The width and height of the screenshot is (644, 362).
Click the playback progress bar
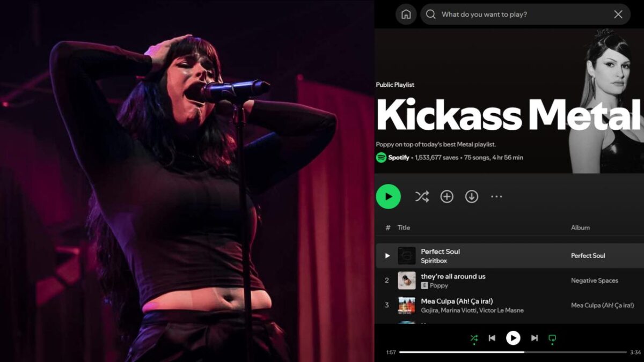[x=513, y=352]
